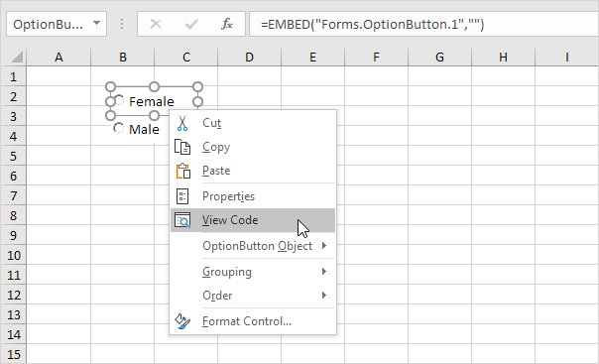Screen dimensions: 599x364
Task: Select row 5 header
Action: click(x=13, y=157)
